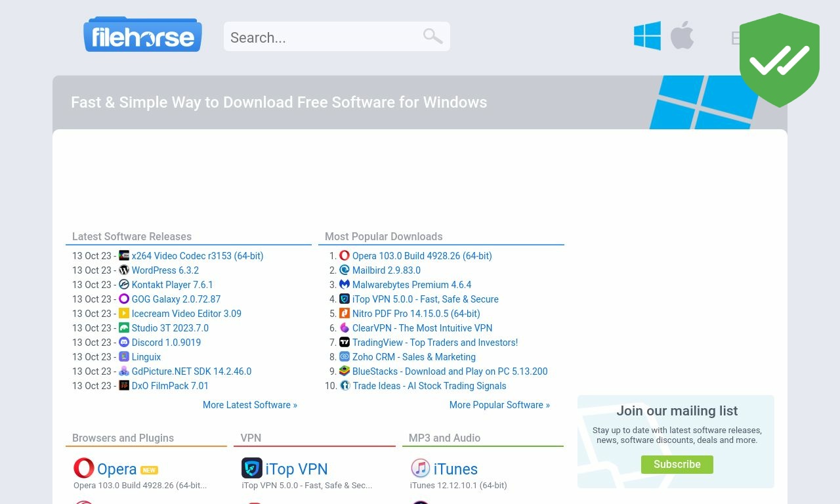
Task: Open Malwarebytes Premium 4.6.4 link
Action: click(411, 285)
